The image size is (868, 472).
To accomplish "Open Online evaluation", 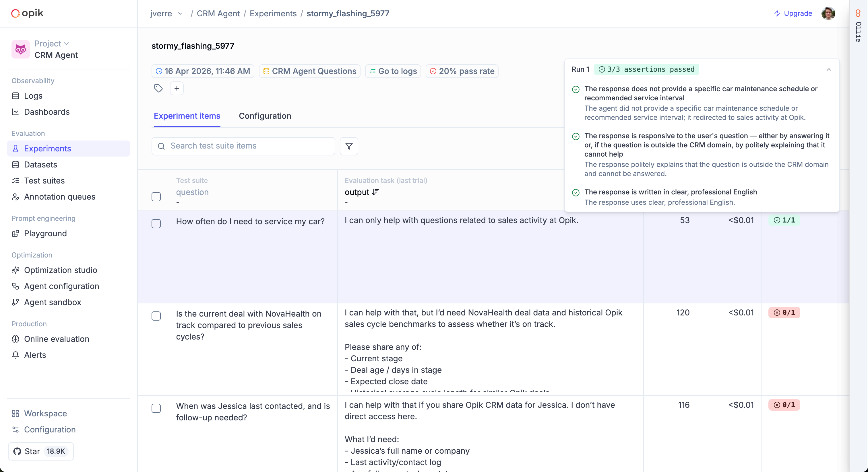I will [57, 339].
